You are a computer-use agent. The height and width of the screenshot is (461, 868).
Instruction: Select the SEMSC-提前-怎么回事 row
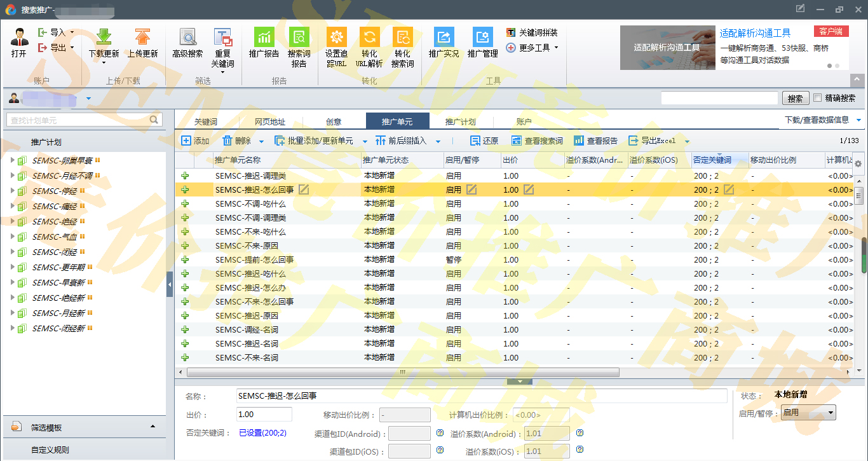(x=514, y=259)
